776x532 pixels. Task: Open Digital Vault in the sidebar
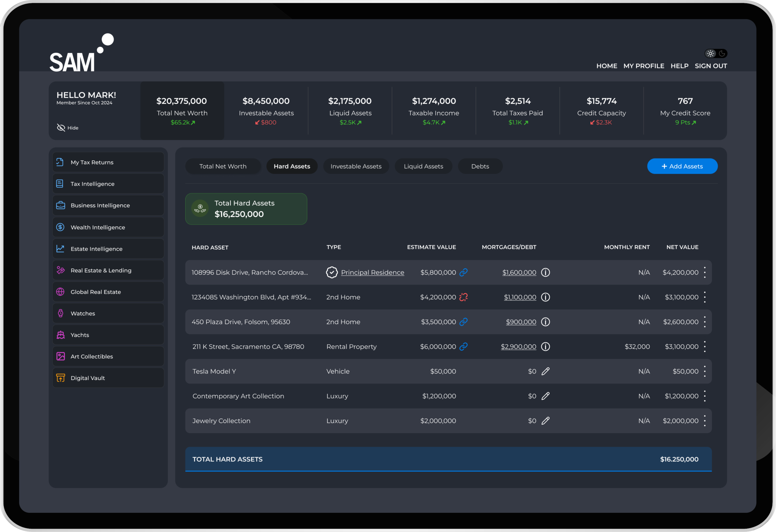click(108, 378)
